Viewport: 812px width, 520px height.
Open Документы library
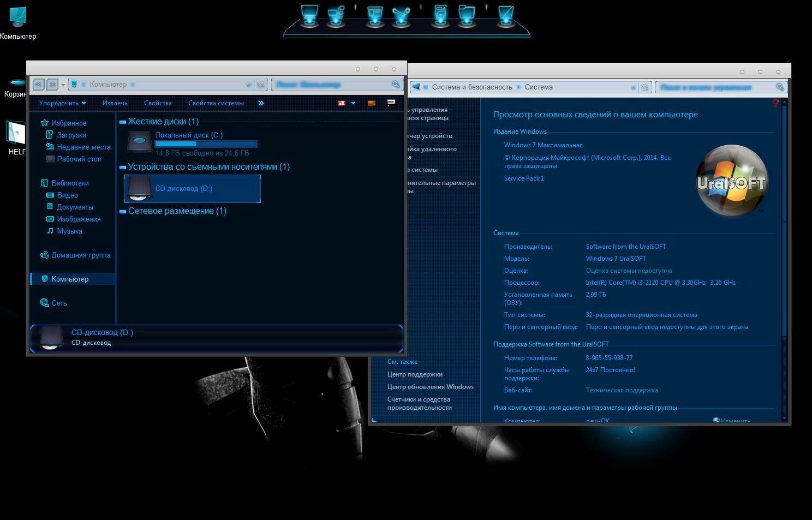69,207
